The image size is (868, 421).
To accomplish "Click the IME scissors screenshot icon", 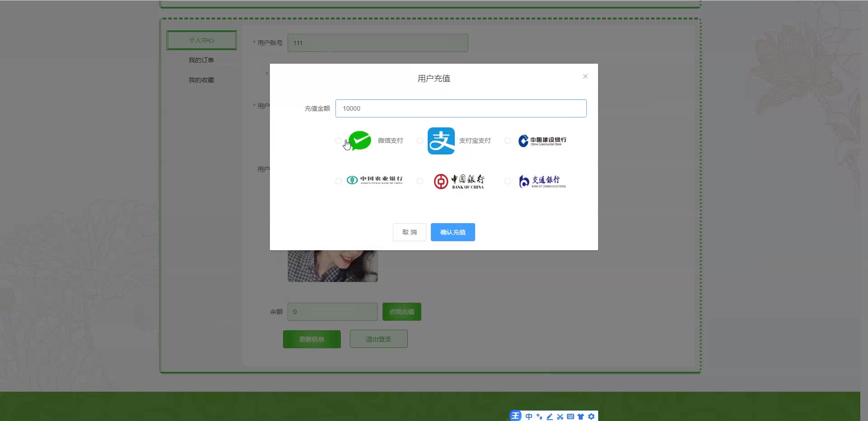I will coord(560,416).
